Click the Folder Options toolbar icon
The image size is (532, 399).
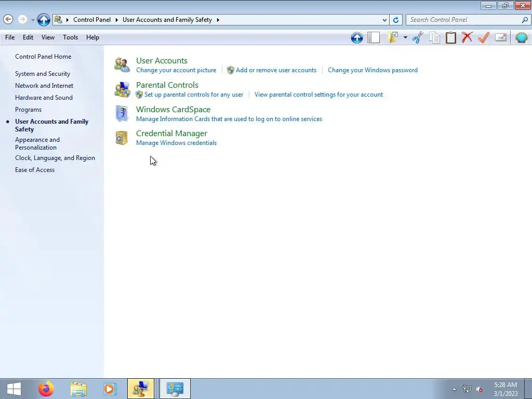393,37
